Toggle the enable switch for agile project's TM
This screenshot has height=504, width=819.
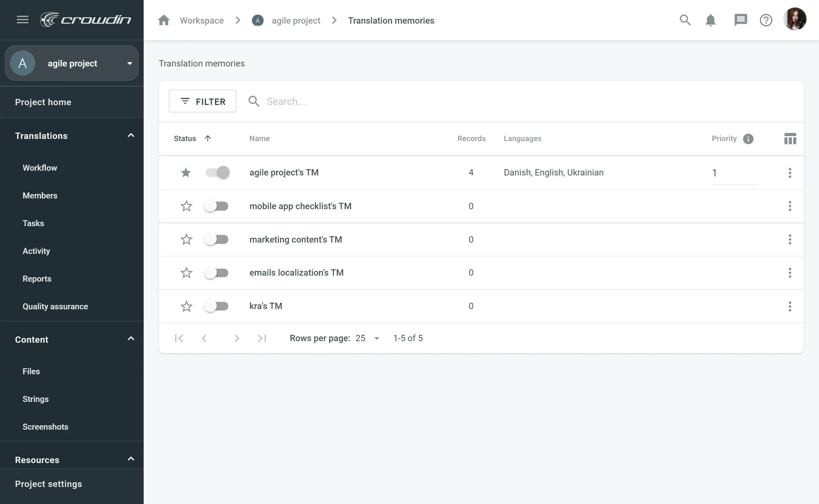pyautogui.click(x=217, y=172)
